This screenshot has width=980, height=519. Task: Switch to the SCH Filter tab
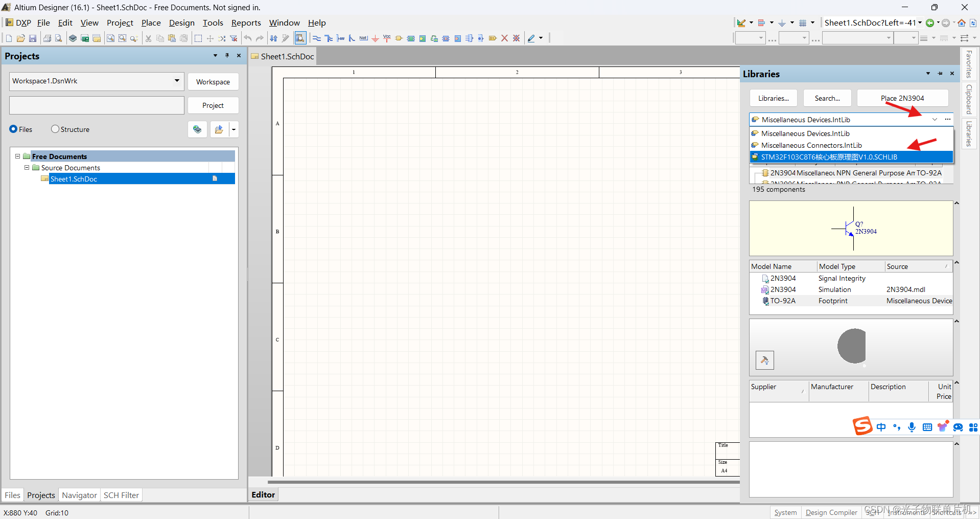tap(121, 495)
